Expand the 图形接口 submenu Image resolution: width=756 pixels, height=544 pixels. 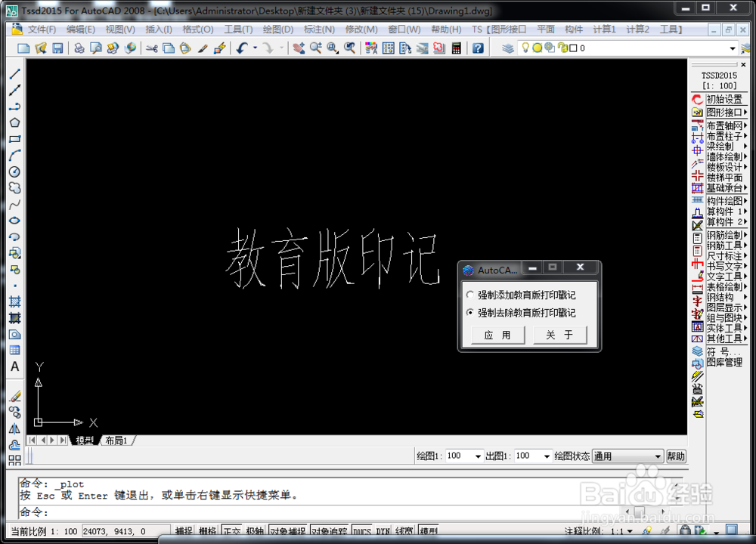(727, 113)
